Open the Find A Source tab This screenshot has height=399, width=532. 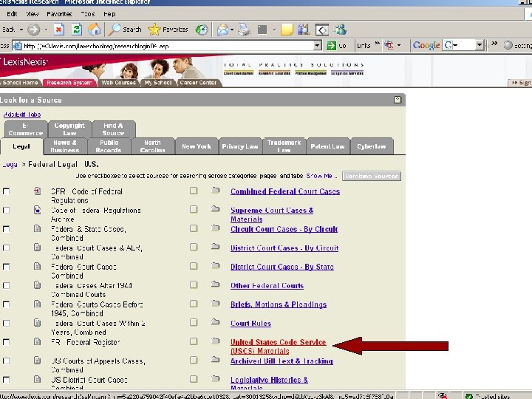tap(113, 129)
